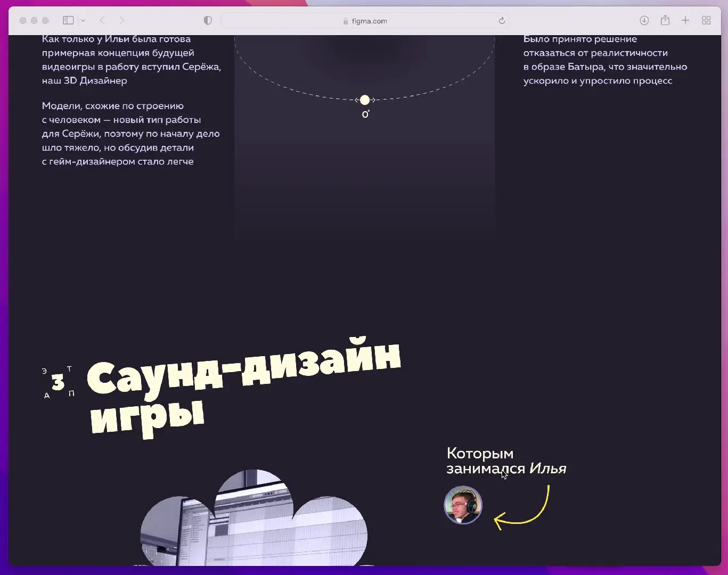Open a new tab with plus icon

point(685,20)
